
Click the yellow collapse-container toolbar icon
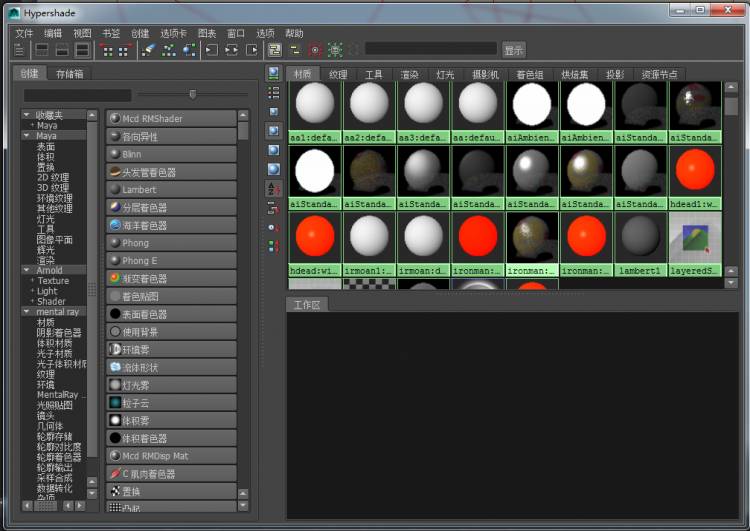click(295, 50)
